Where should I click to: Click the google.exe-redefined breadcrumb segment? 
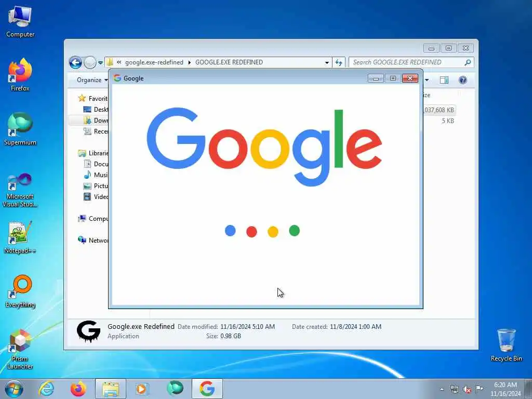[154, 62]
